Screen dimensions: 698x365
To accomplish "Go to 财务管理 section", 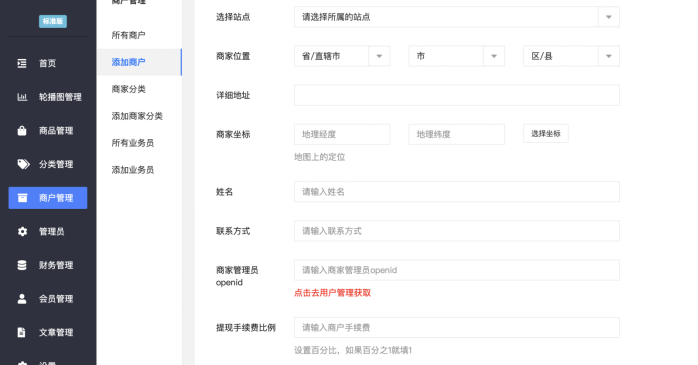I will (x=48, y=265).
